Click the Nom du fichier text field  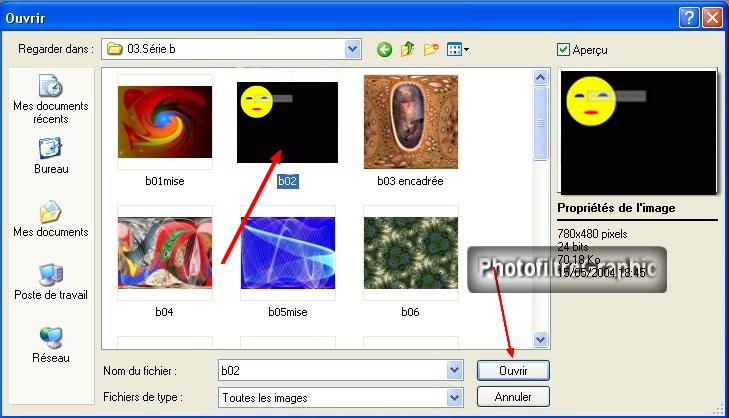pyautogui.click(x=330, y=370)
